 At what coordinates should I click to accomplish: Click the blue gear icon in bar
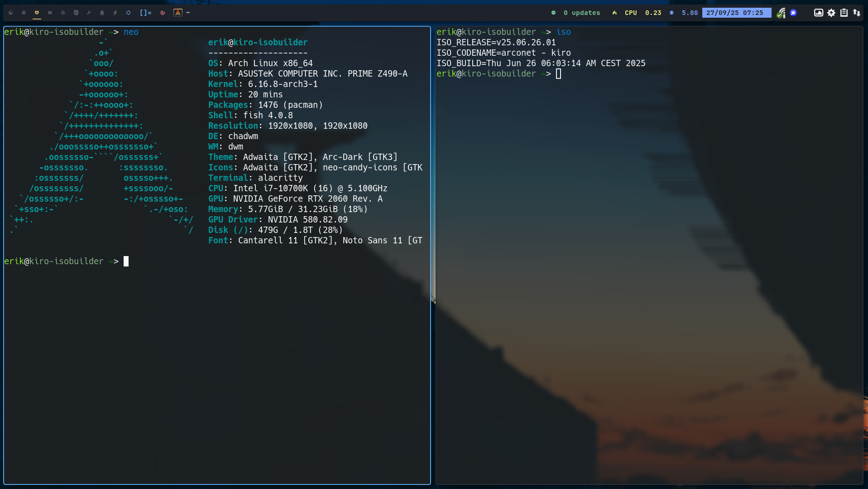click(x=129, y=13)
